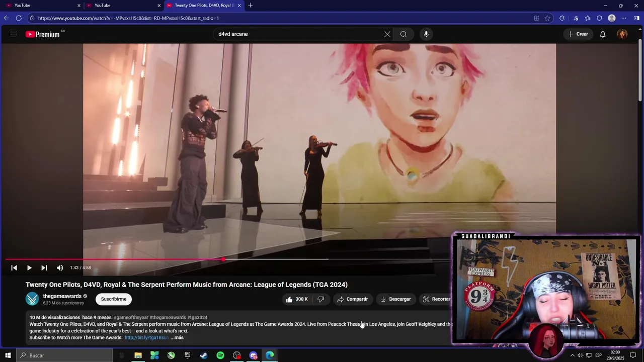Image resolution: width=644 pixels, height=362 pixels.
Task: Open the bit.ly/tga18sub link
Action: point(146,338)
